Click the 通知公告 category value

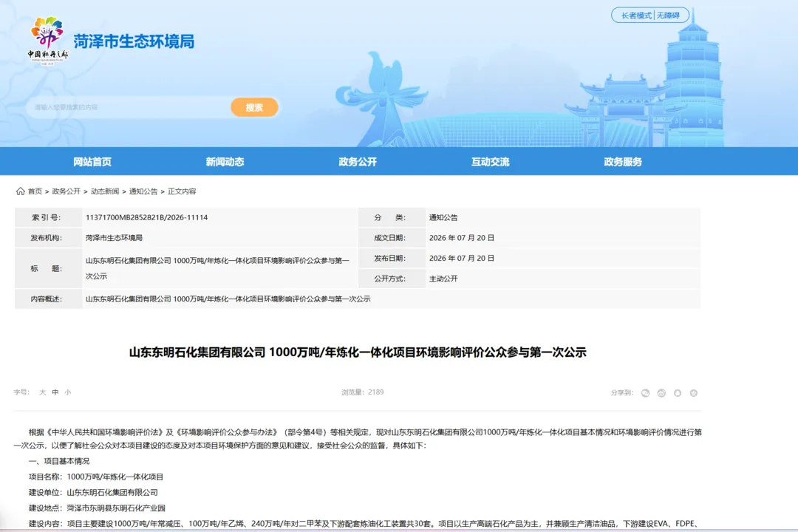click(x=443, y=217)
